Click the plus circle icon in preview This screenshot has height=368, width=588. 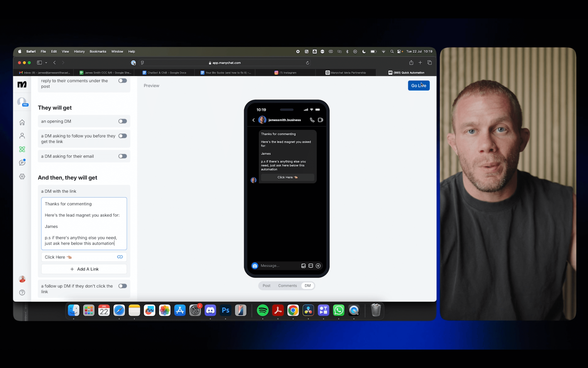[x=318, y=266]
